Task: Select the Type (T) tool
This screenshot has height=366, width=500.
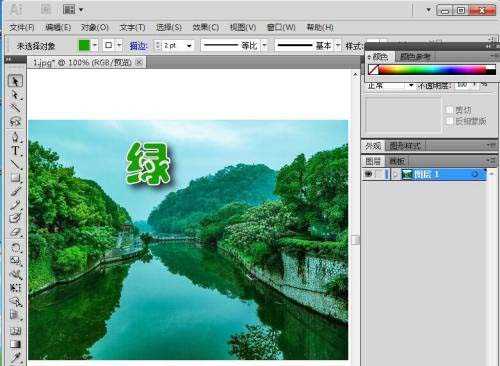Action: tap(15, 150)
